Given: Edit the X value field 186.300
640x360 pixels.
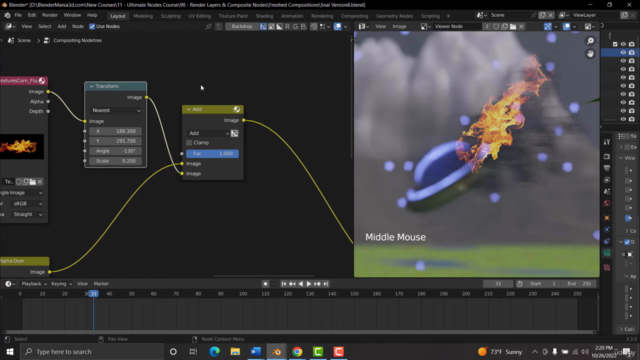Looking at the screenshot, I should point(116,131).
